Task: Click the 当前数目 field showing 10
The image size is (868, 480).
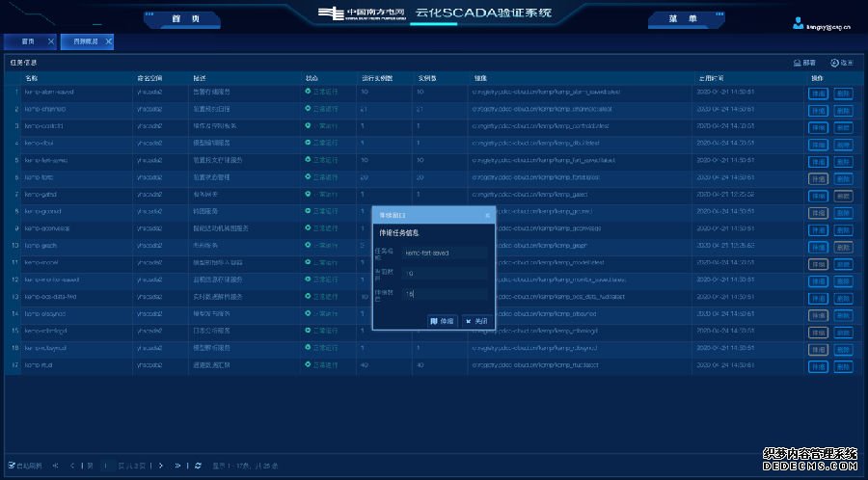Action: [x=445, y=273]
